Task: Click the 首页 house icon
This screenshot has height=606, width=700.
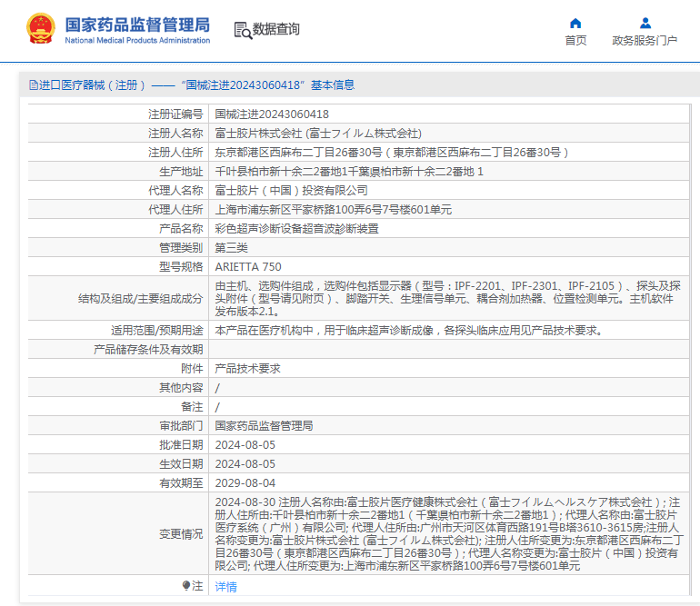Action: click(x=575, y=23)
